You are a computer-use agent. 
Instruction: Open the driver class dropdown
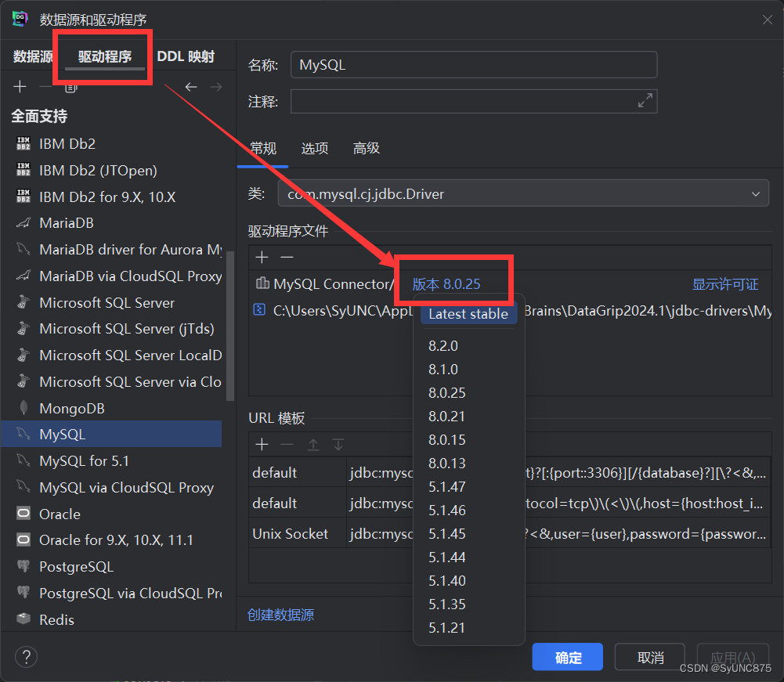[x=523, y=193]
